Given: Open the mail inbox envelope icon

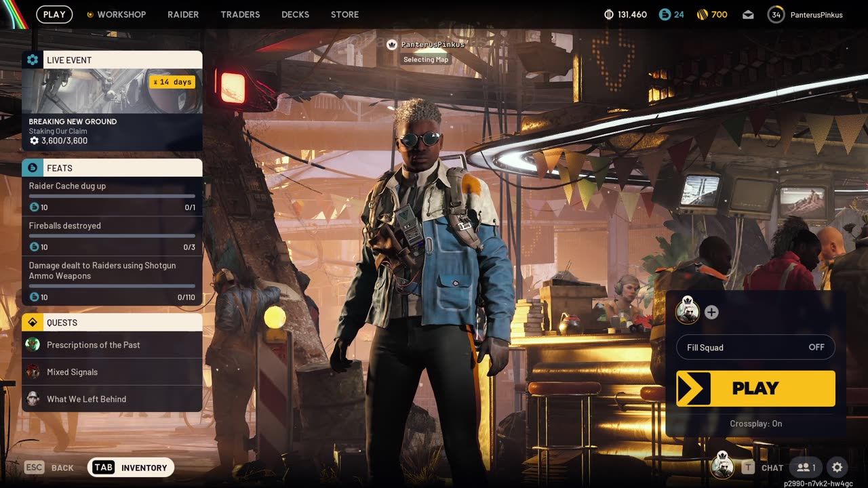Looking at the screenshot, I should (748, 14).
